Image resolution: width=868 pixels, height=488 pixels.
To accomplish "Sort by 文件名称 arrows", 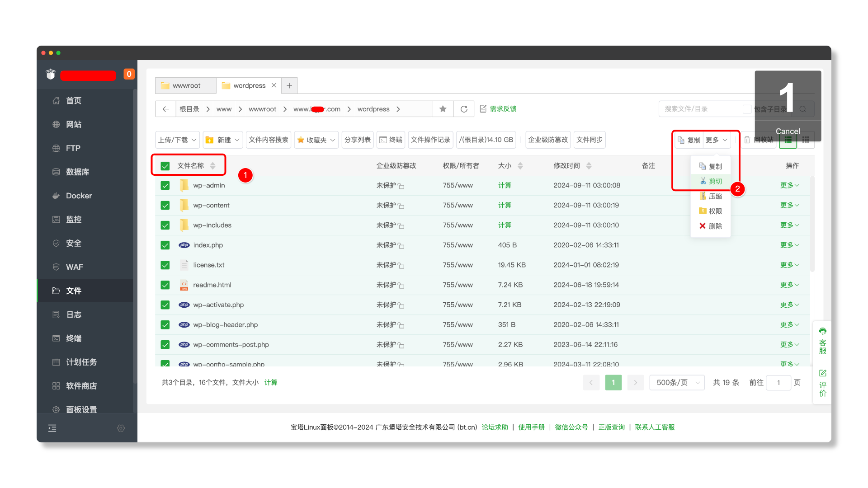I will coord(212,166).
